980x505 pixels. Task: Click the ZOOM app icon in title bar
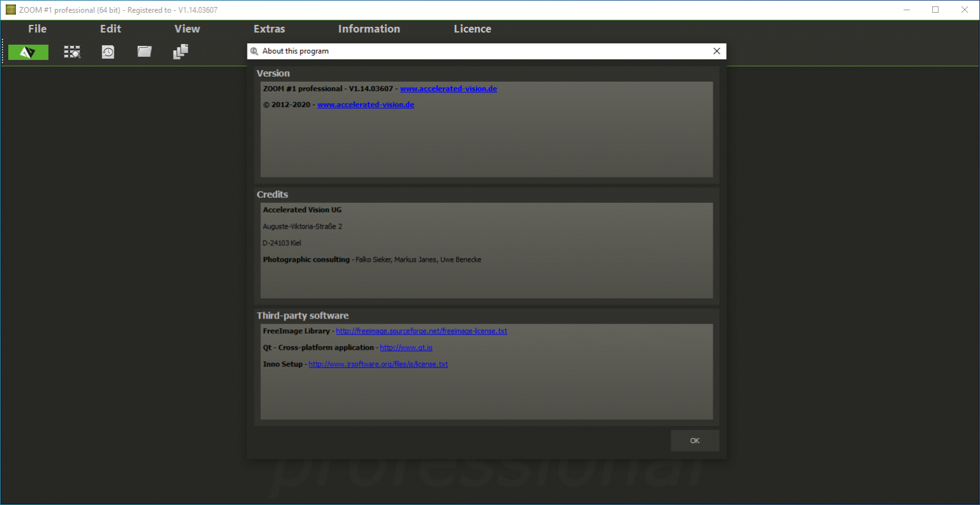[10, 10]
